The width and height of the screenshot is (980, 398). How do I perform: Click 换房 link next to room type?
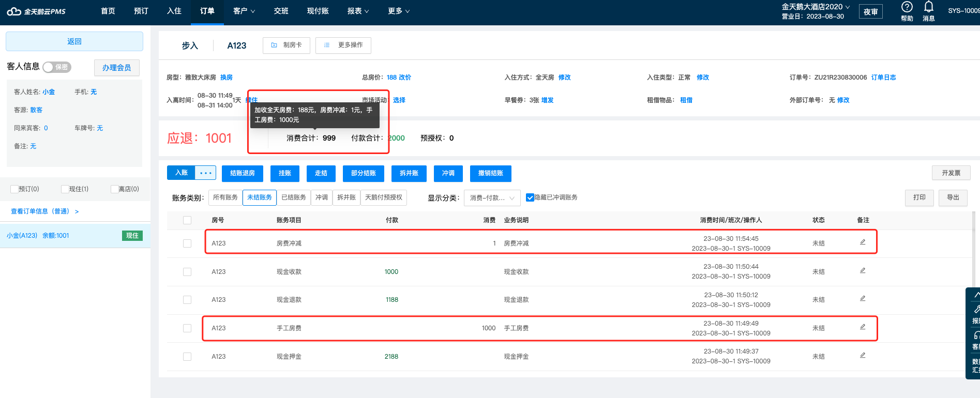(227, 78)
